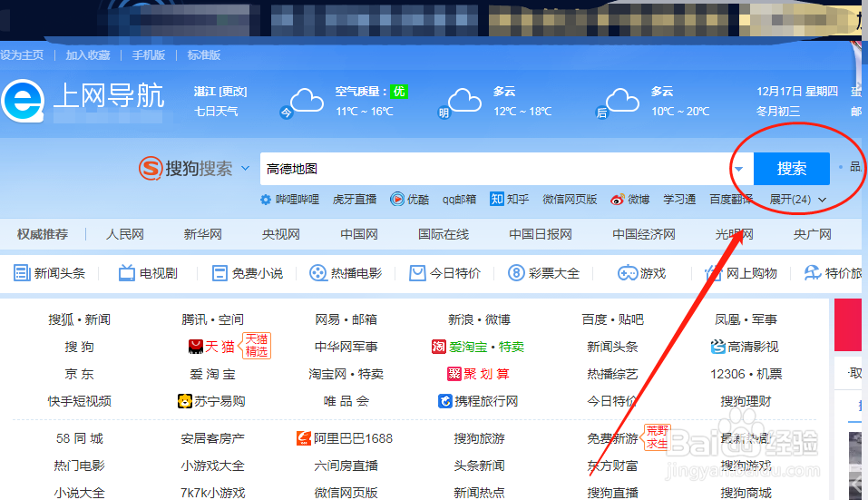The image size is (868, 500).
Task: Open 央视网 in recommended sites
Action: [x=280, y=234]
